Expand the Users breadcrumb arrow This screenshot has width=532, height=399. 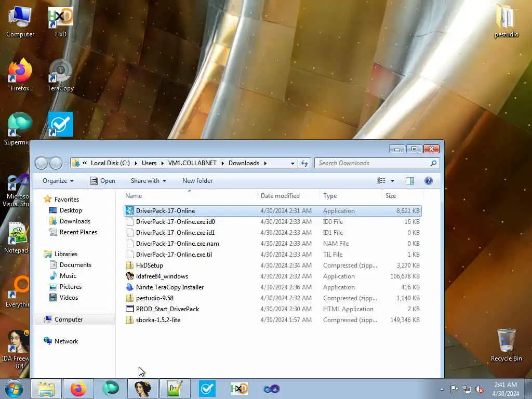pos(162,163)
